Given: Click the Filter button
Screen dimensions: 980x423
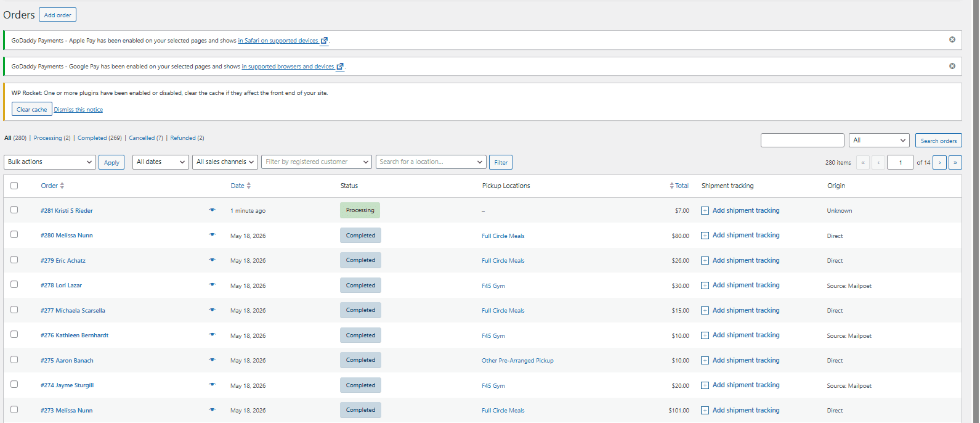Looking at the screenshot, I should 501,162.
